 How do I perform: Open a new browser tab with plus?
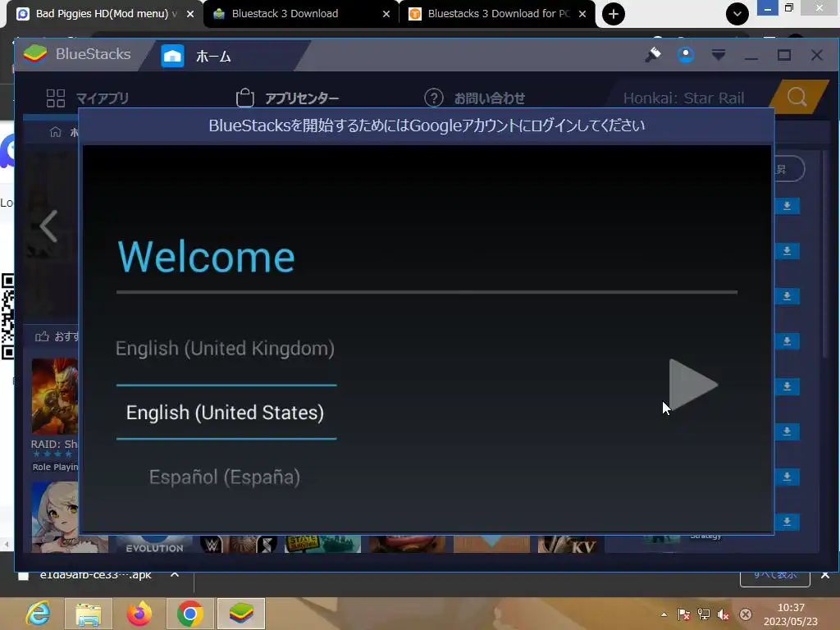click(x=614, y=14)
